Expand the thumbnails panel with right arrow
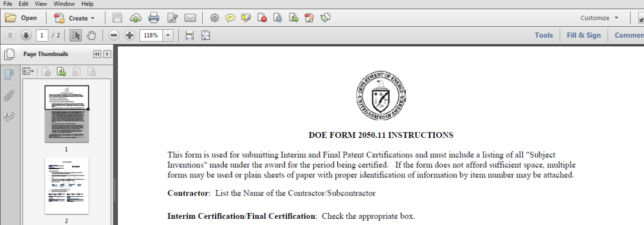The height and width of the screenshot is (225, 644). [107, 54]
